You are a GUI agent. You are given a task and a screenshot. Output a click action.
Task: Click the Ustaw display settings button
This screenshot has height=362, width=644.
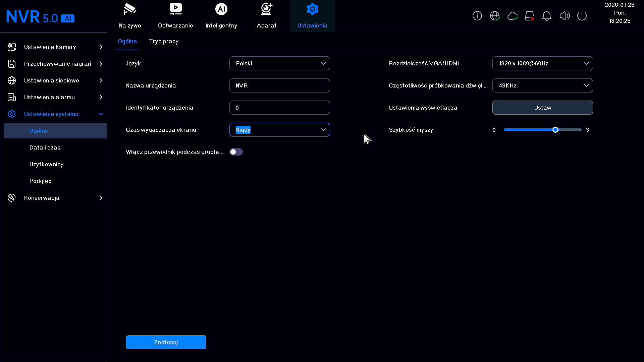542,108
